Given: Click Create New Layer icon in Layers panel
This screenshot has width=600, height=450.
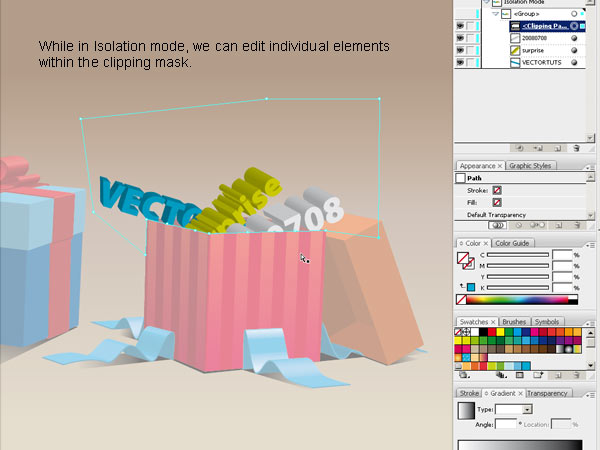Looking at the screenshot, I should tap(558, 148).
